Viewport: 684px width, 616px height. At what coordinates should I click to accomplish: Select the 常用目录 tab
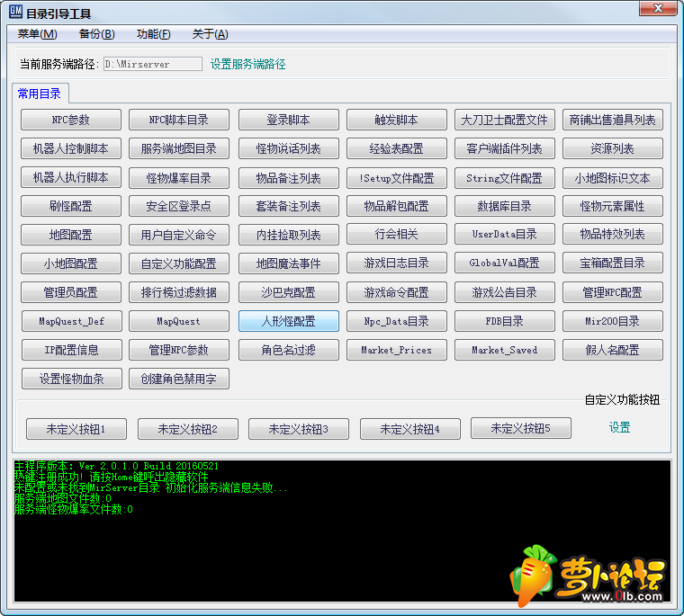pyautogui.click(x=40, y=94)
